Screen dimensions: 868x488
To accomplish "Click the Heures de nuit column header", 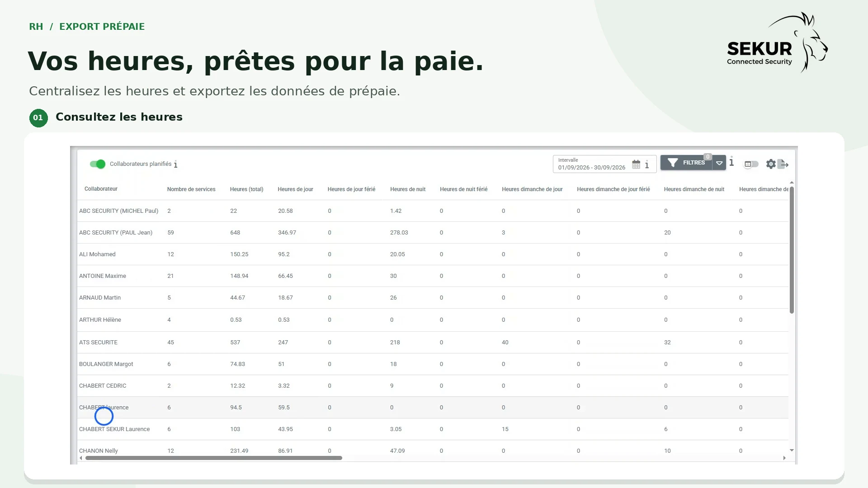I will [x=408, y=189].
